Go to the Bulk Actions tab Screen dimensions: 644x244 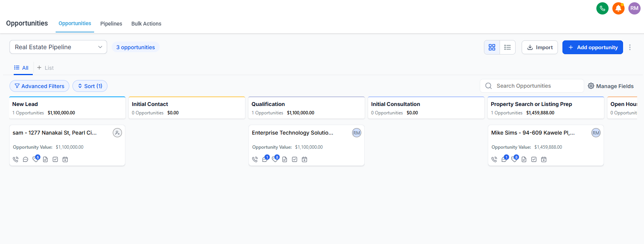tap(146, 24)
